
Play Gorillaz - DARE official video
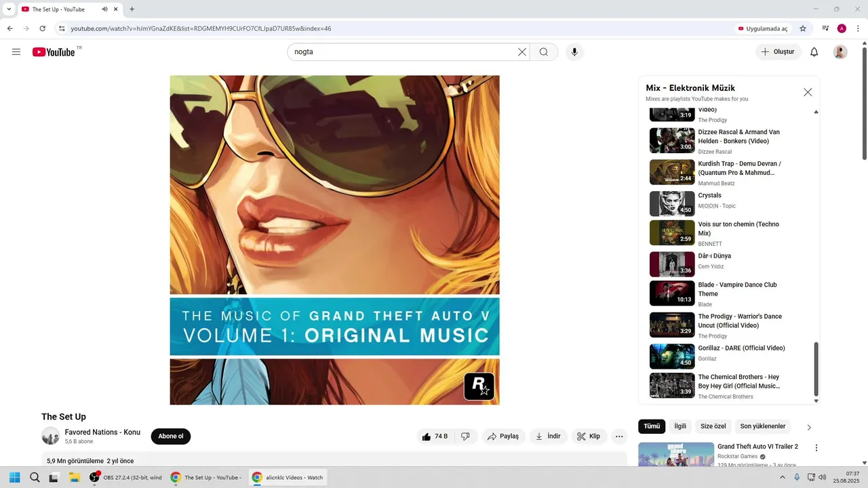pos(729,357)
